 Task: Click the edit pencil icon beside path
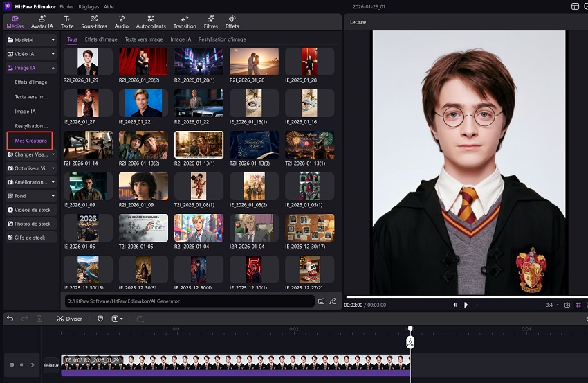coord(333,301)
